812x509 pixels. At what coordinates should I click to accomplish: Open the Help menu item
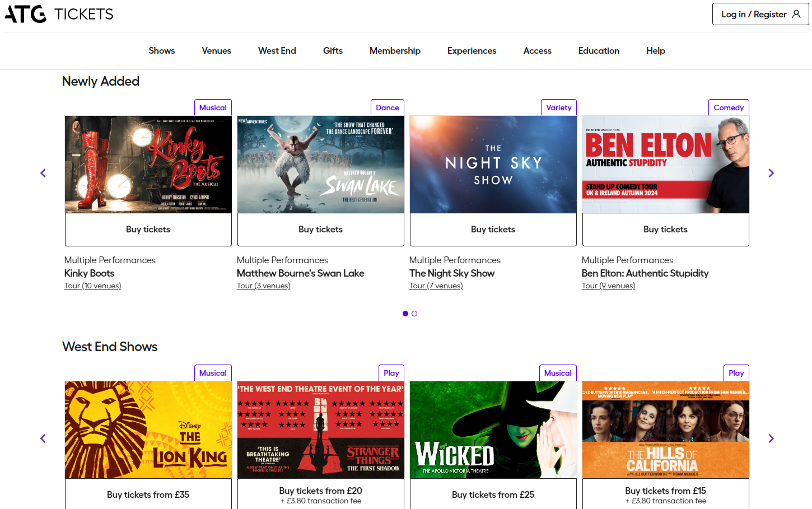coord(656,50)
